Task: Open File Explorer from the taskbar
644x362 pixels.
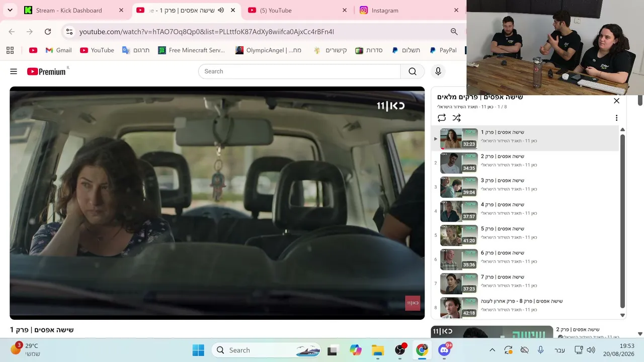Action: 378,350
